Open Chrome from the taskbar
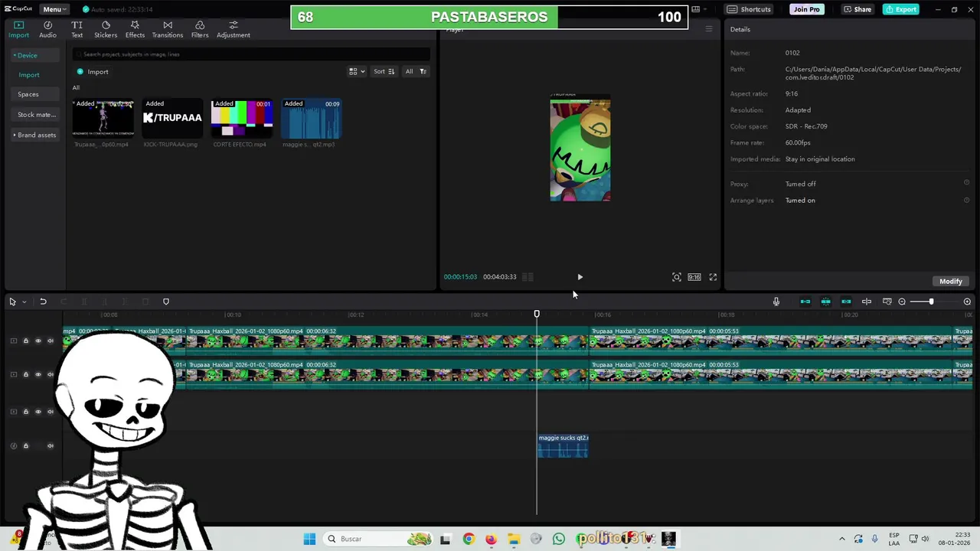 (x=469, y=539)
